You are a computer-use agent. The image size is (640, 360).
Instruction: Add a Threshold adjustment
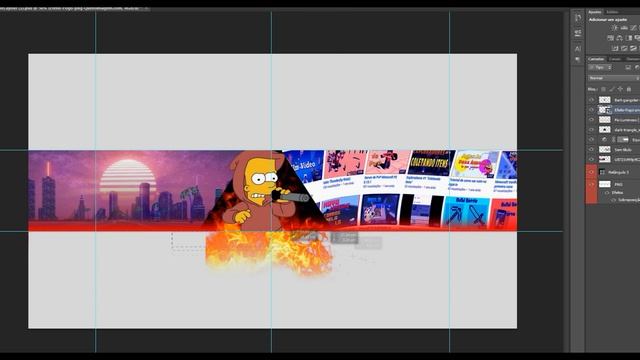click(x=633, y=48)
